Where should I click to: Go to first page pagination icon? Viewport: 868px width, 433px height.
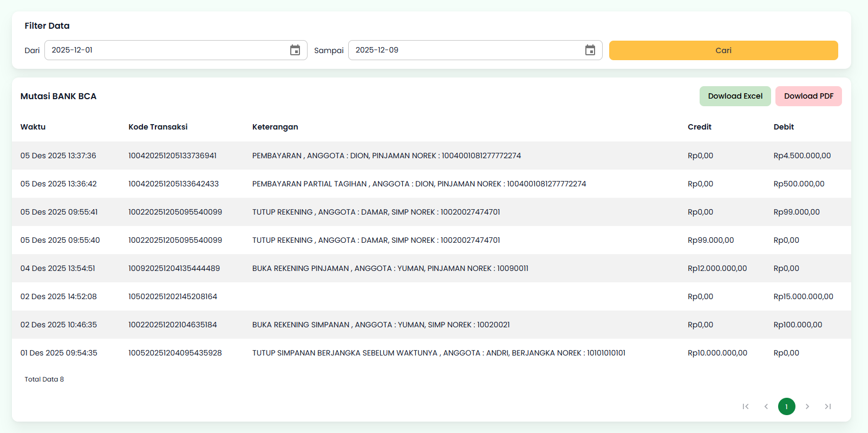point(746,406)
